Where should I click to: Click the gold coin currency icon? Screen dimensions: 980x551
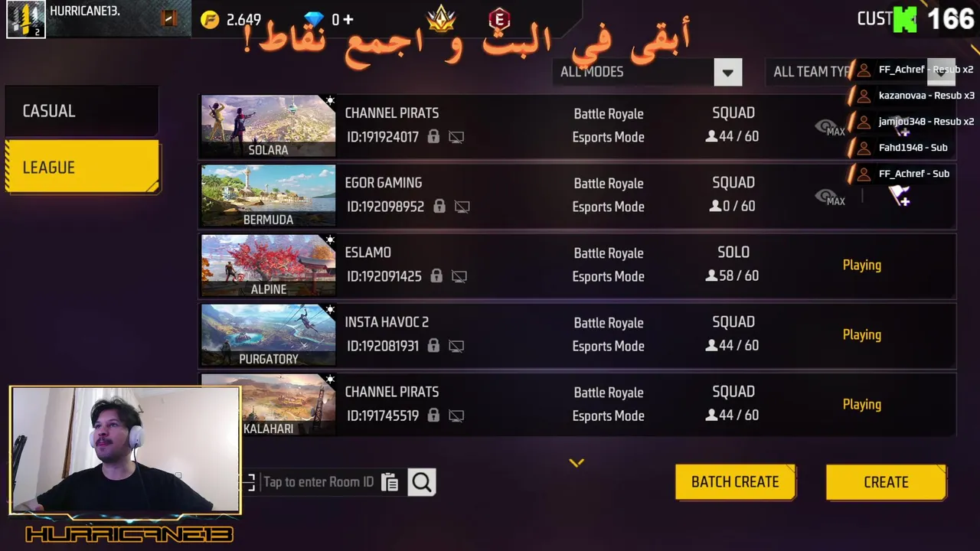[x=210, y=20]
